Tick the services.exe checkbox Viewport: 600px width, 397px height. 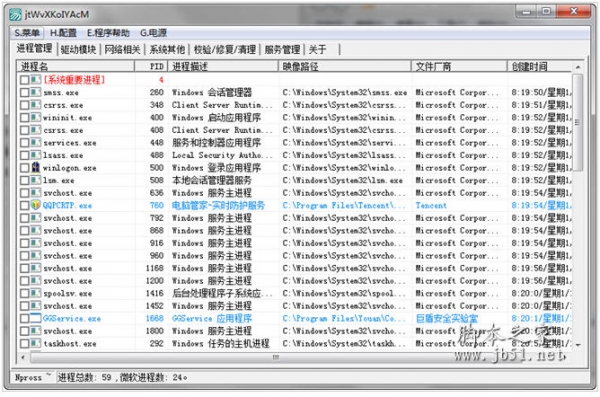(x=24, y=143)
